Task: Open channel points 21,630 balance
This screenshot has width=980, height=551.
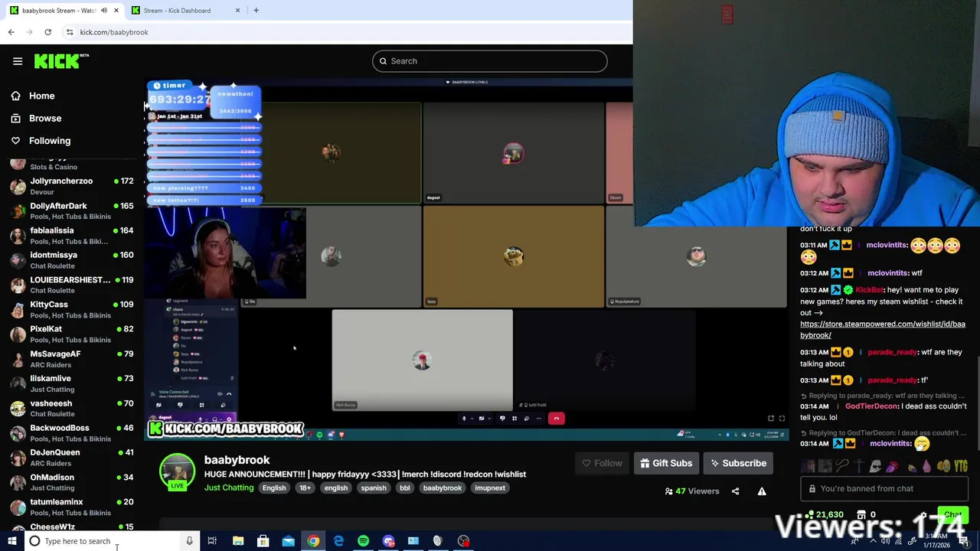Action: tap(825, 515)
